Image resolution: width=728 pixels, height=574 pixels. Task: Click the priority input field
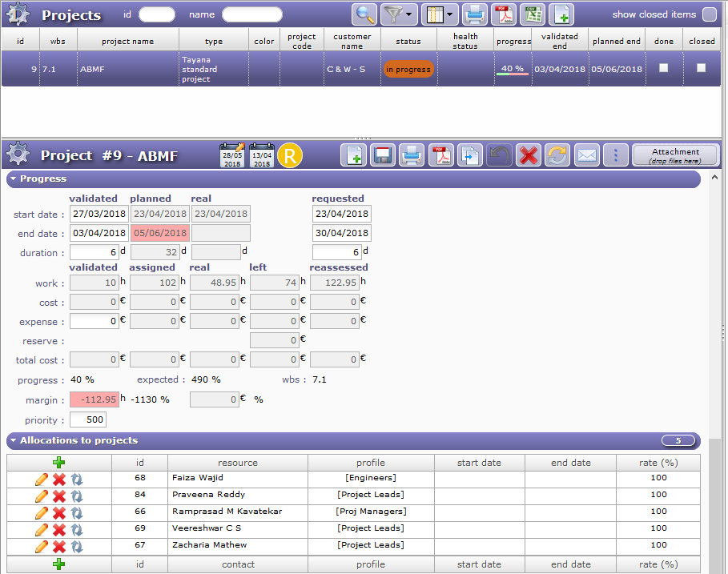87,420
